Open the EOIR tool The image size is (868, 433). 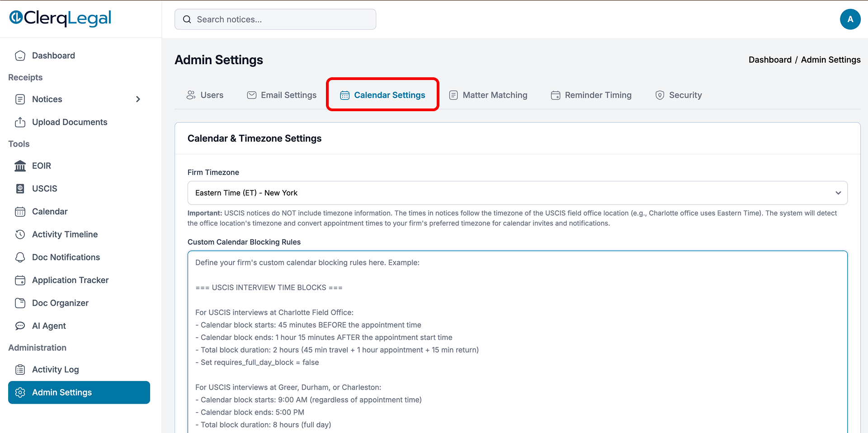79,166
